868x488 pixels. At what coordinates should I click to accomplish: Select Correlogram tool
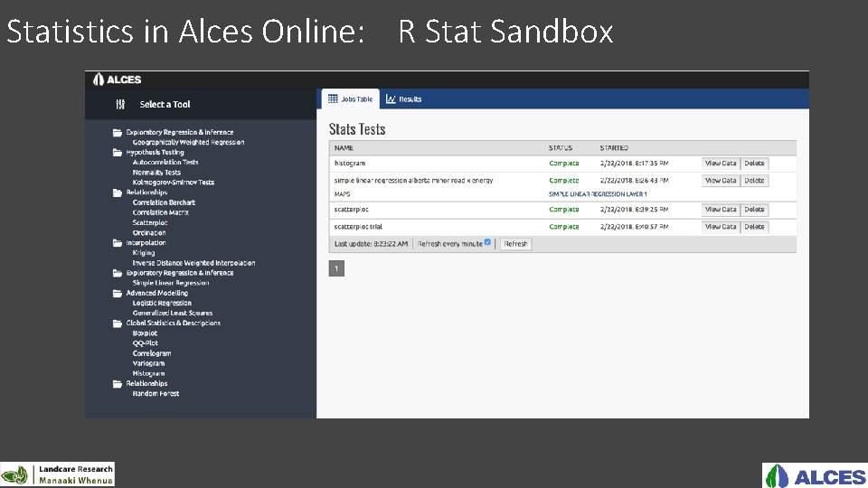click(x=152, y=353)
